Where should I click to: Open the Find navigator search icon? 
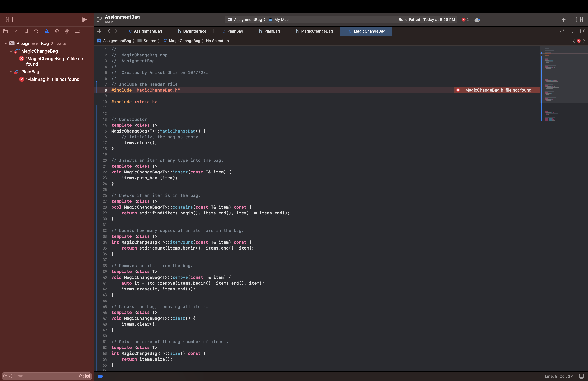[x=37, y=31]
